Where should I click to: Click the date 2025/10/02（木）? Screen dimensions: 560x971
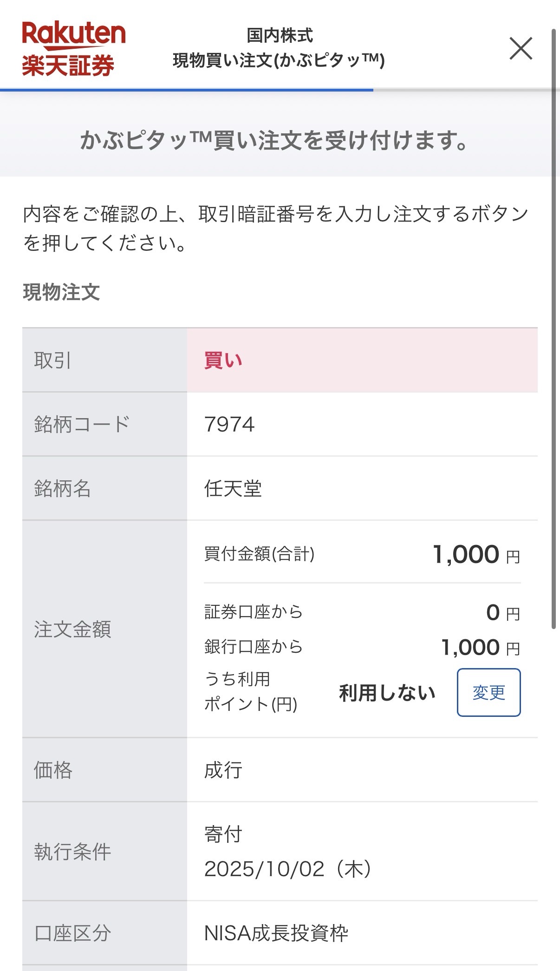tap(288, 869)
